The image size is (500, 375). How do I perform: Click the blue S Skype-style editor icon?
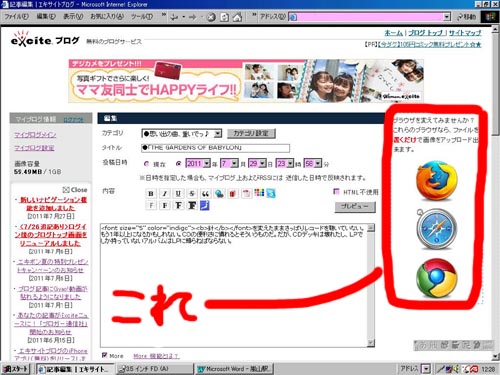271,193
